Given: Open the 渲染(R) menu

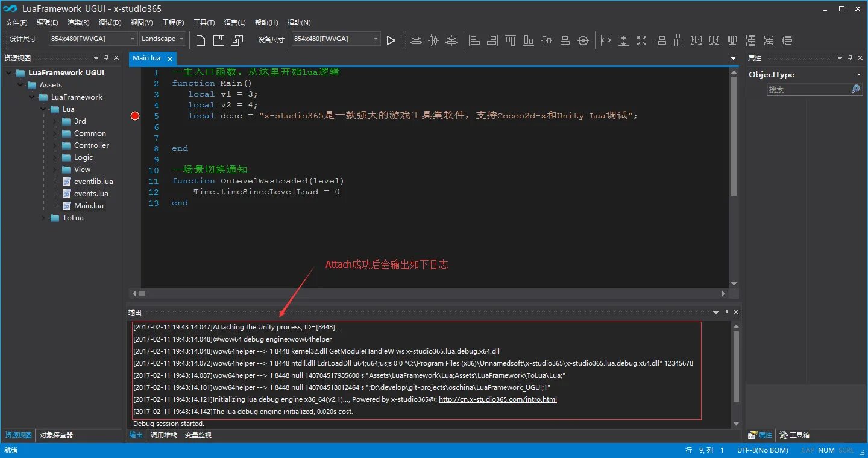Looking at the screenshot, I should [78, 22].
